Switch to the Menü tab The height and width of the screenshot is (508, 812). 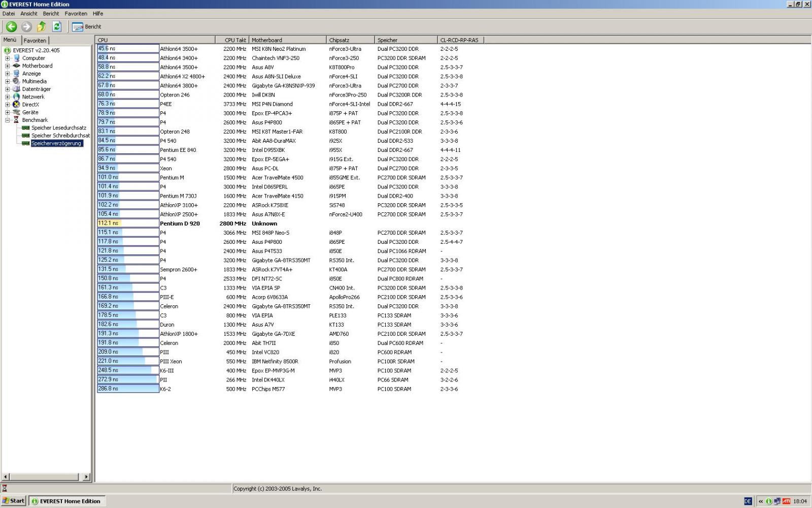[x=10, y=40]
